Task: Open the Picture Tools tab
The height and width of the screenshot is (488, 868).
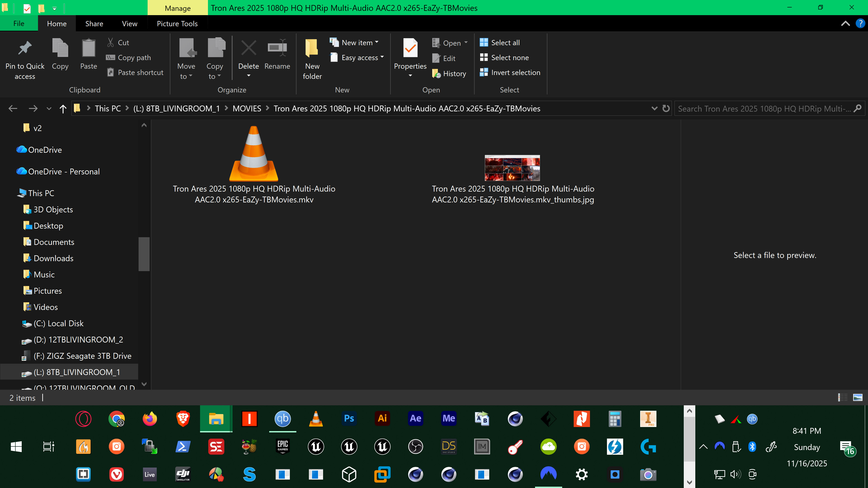Action: click(177, 23)
